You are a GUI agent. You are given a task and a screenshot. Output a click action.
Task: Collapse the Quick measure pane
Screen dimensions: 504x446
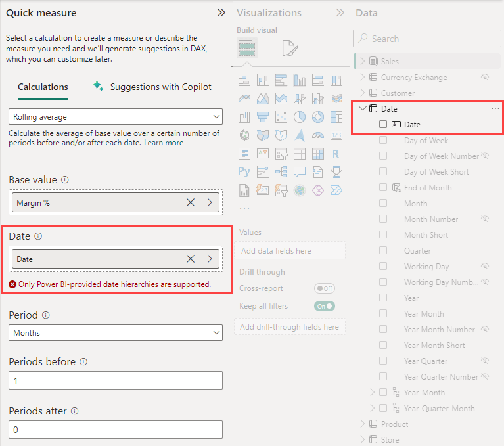(x=221, y=13)
